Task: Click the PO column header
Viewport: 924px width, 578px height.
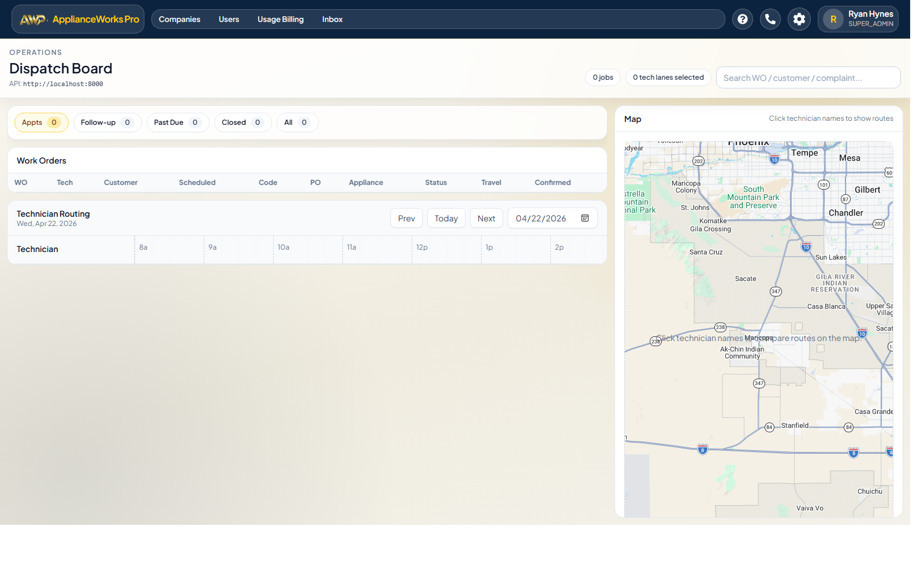Action: tap(315, 183)
